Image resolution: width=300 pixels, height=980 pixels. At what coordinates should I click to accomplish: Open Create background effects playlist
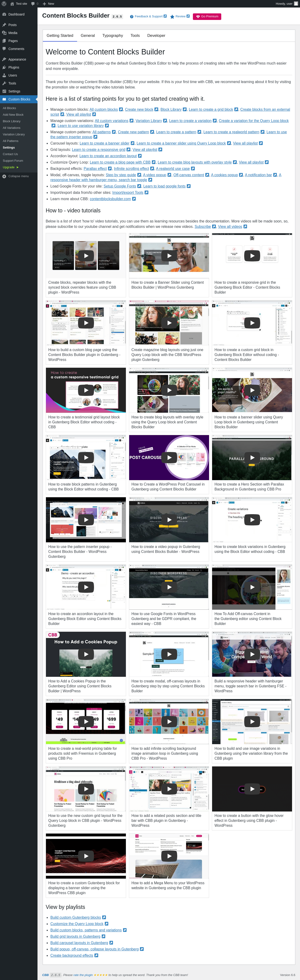72,955
